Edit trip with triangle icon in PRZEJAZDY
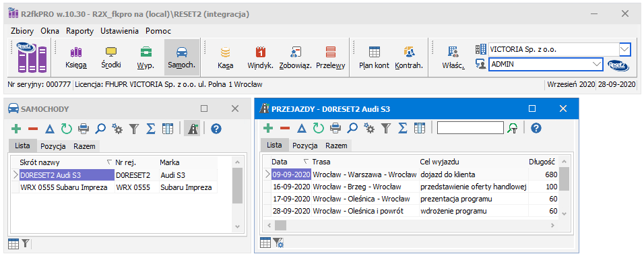This screenshot has height=254, width=644. click(302, 129)
